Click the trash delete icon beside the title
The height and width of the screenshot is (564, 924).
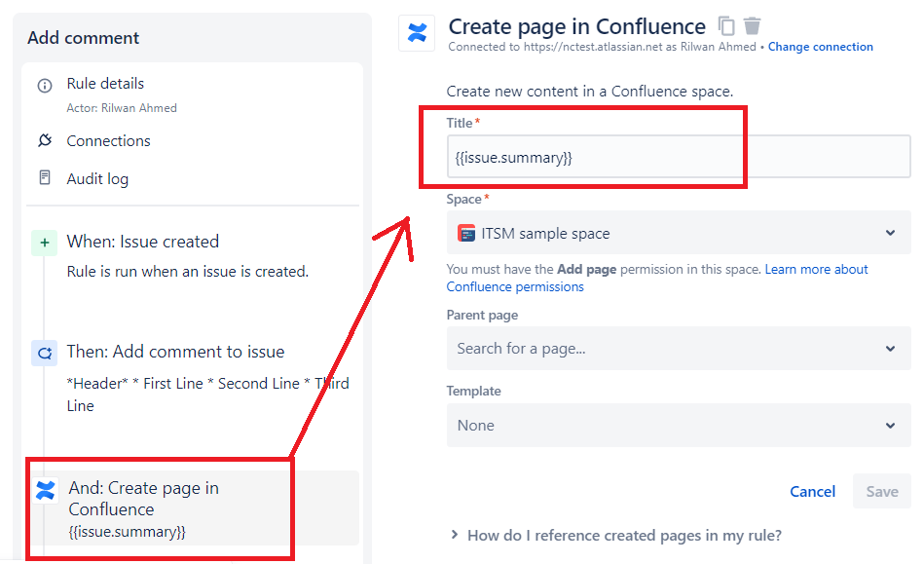pyautogui.click(x=752, y=26)
